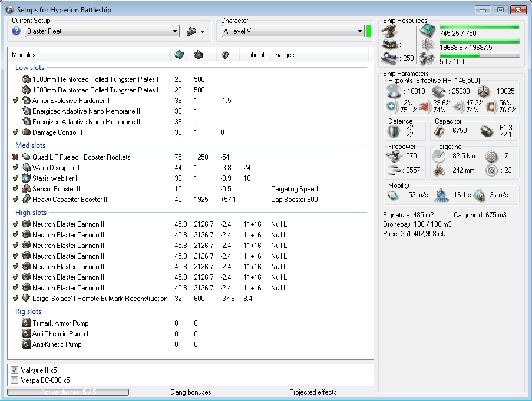
Task: Click the Signature 485 m2 value
Action: 408,214
